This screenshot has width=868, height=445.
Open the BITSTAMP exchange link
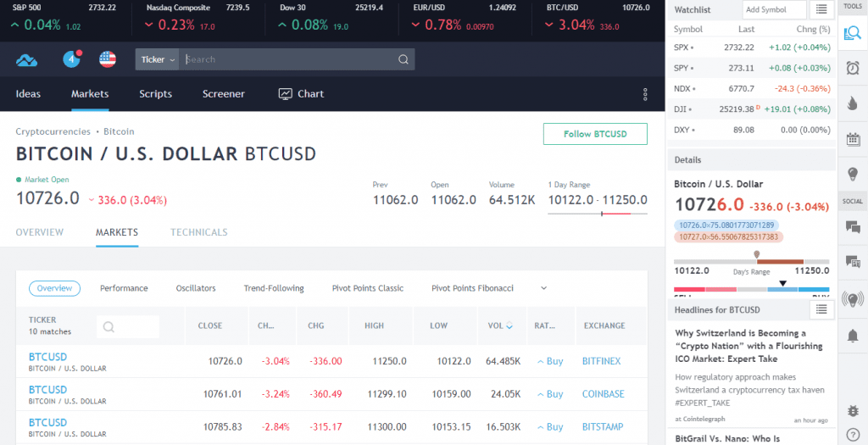point(603,426)
